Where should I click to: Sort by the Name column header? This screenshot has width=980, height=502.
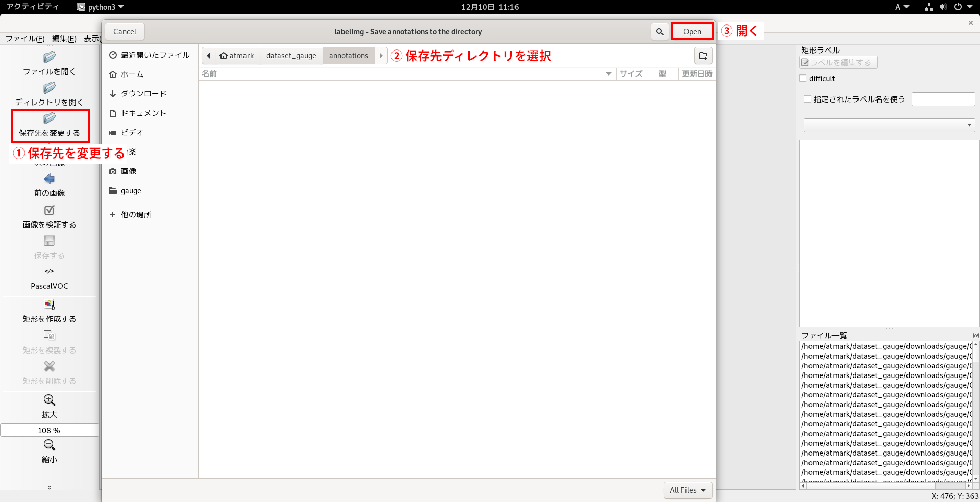407,74
